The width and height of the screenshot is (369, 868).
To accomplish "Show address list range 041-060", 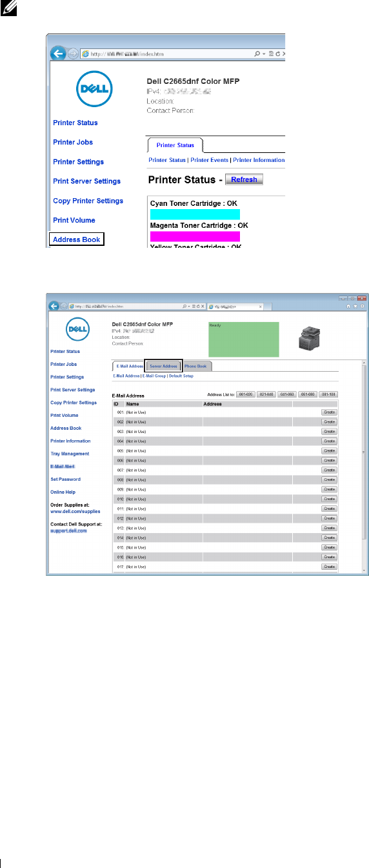I will (287, 394).
